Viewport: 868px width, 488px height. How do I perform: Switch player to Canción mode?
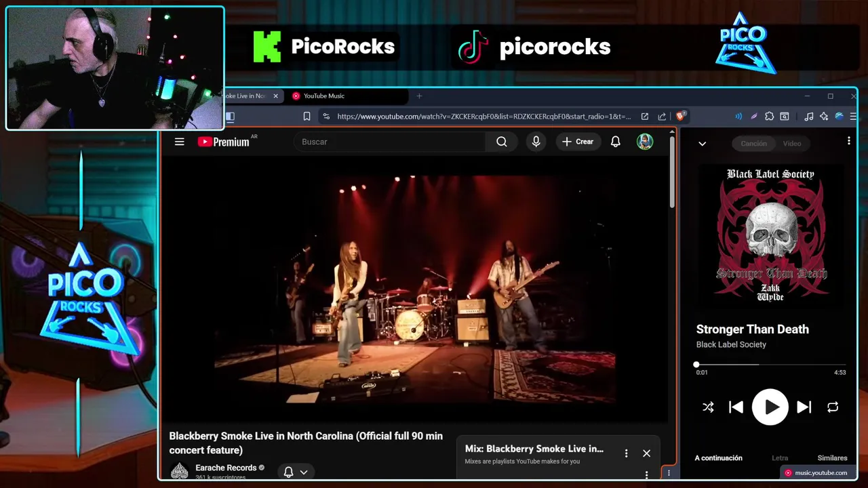pyautogui.click(x=753, y=144)
